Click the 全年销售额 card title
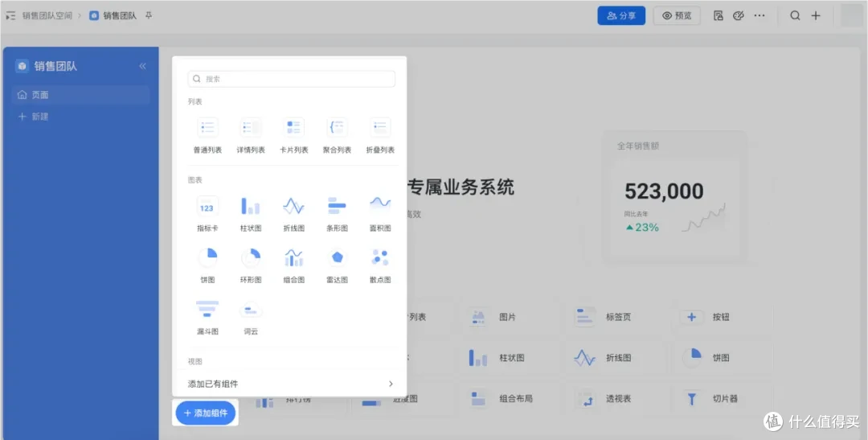 tap(638, 146)
